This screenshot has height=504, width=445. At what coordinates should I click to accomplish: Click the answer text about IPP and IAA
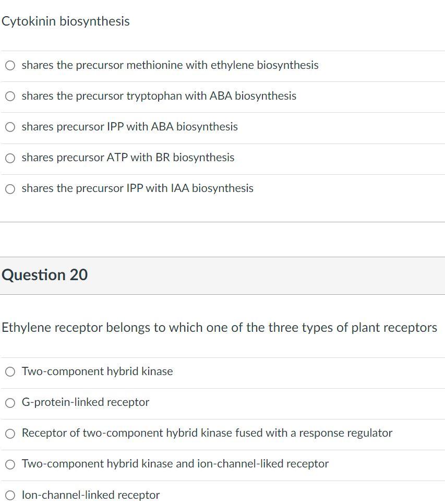(137, 188)
